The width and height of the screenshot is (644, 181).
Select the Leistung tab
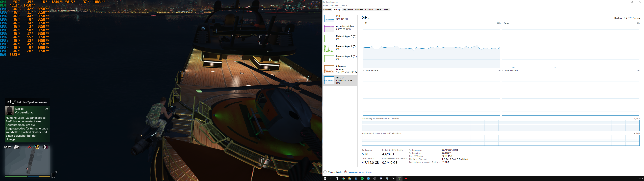point(336,10)
